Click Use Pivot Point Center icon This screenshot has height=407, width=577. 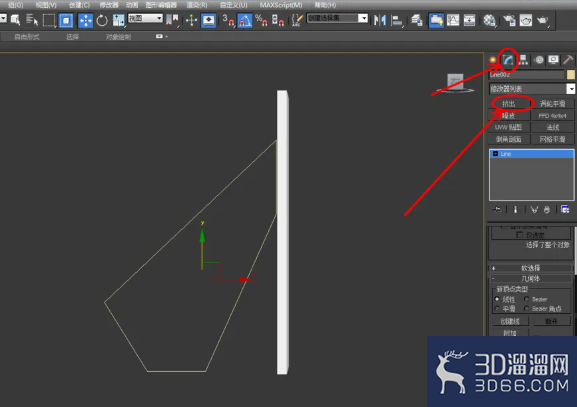coord(172,20)
